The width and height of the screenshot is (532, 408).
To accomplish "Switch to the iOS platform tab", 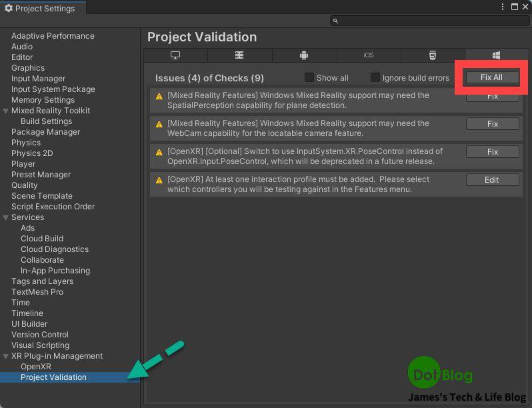I will click(369, 55).
